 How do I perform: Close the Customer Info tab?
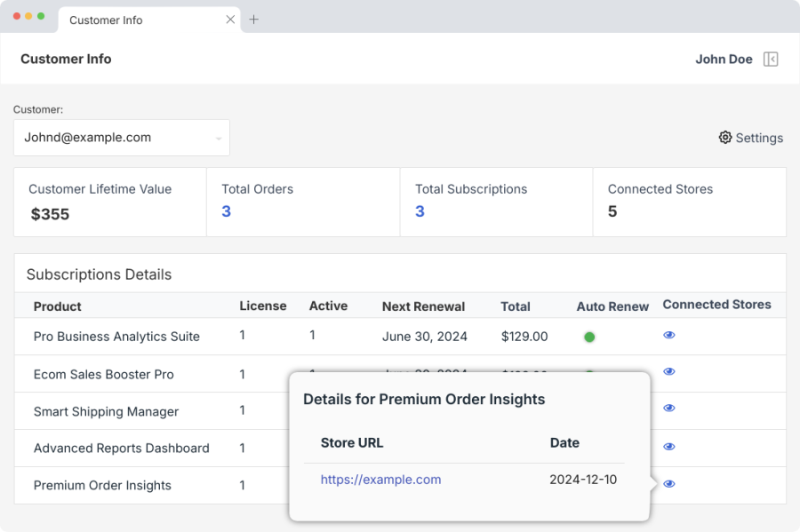231,20
